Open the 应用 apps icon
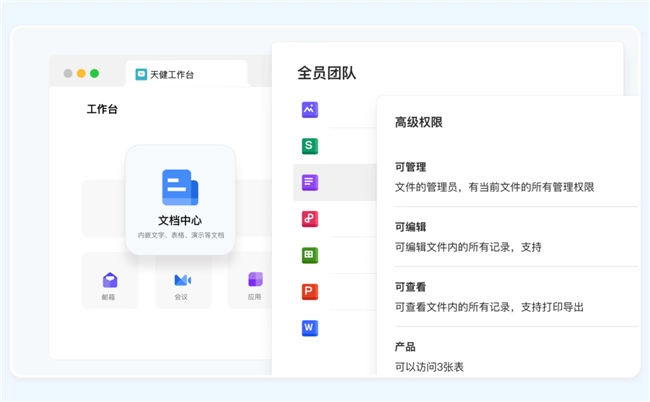The height and width of the screenshot is (402, 650). click(x=255, y=280)
